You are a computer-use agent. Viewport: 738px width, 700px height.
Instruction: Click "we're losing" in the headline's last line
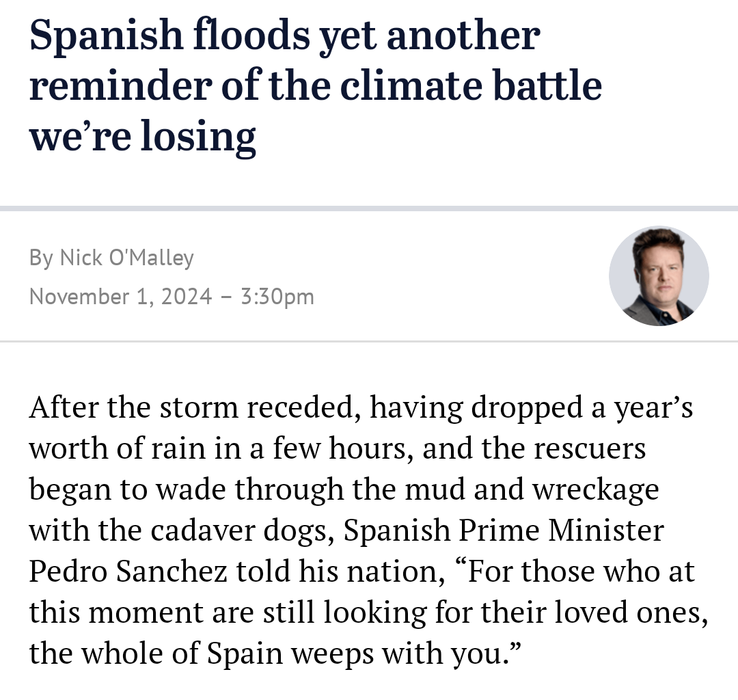pos(143,136)
